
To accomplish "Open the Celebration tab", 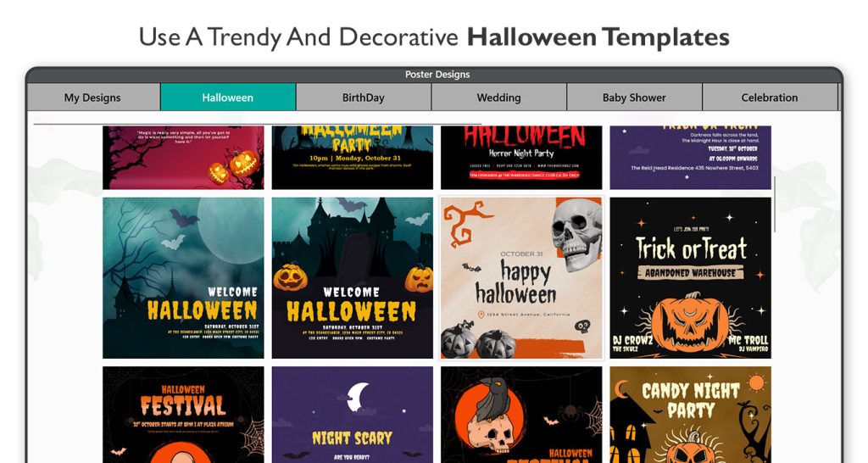I will pos(770,98).
